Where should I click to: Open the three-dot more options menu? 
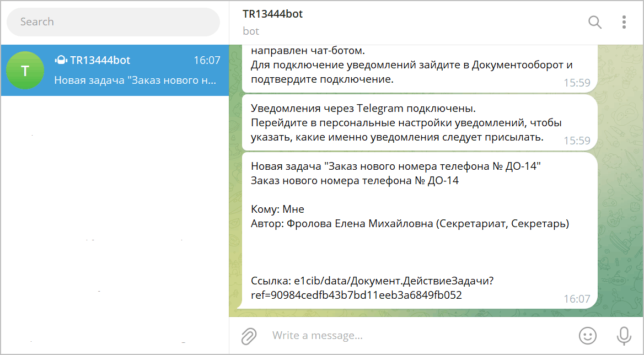tap(624, 22)
